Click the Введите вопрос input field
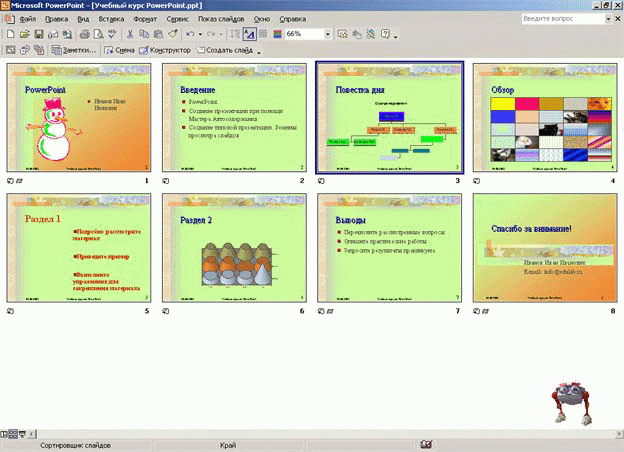This screenshot has width=624, height=452. click(563, 19)
